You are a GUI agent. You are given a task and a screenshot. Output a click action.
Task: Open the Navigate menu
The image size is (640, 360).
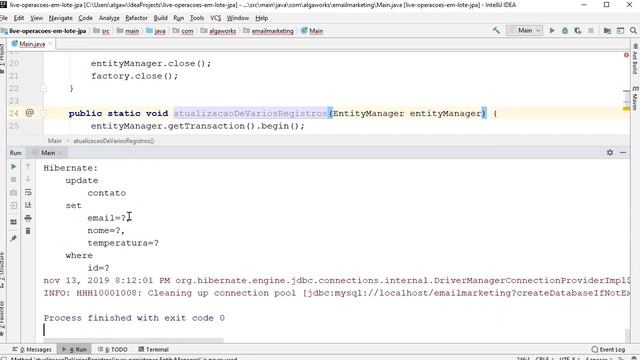coord(60,18)
